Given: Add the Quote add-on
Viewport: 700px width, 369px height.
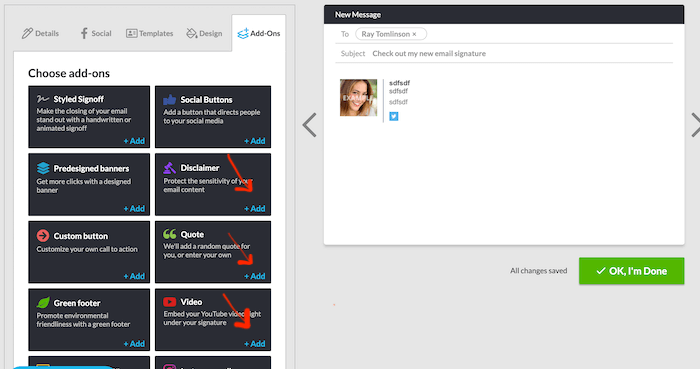Looking at the screenshot, I should tap(255, 277).
